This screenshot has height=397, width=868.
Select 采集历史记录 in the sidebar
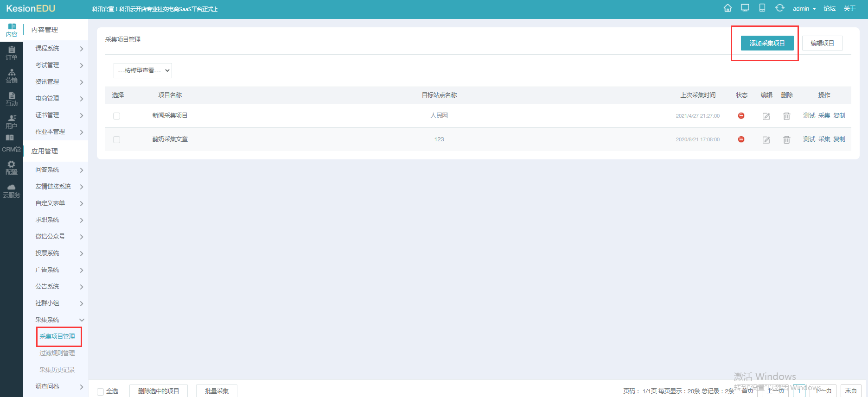(57, 370)
